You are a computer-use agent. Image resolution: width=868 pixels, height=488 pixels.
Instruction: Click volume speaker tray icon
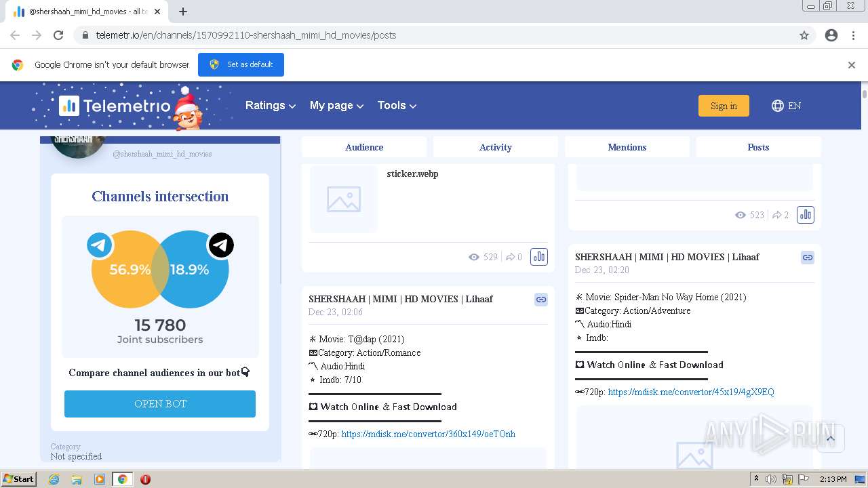coord(771,479)
